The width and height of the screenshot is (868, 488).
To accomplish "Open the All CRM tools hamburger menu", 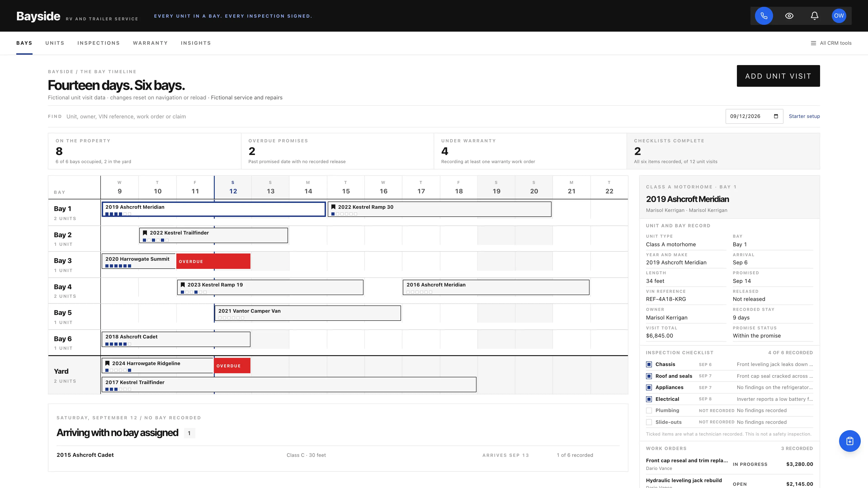I will (x=831, y=43).
